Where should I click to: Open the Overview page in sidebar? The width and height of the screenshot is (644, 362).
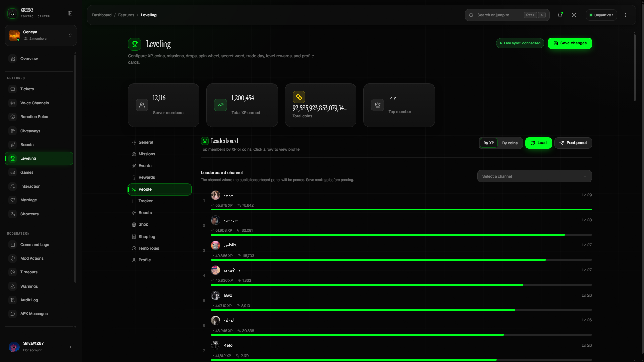(x=39, y=59)
